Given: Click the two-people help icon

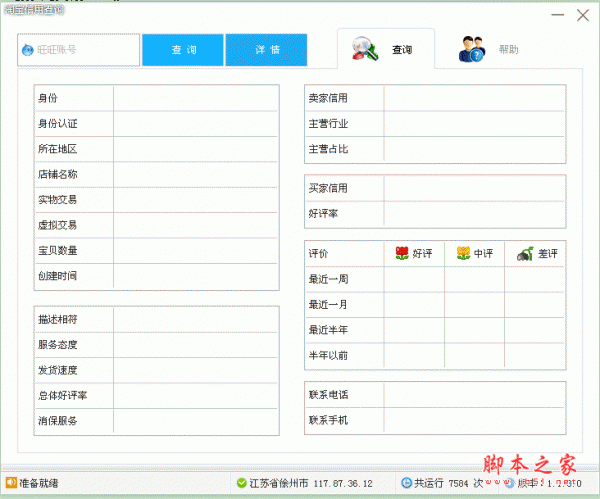Looking at the screenshot, I should [472, 49].
